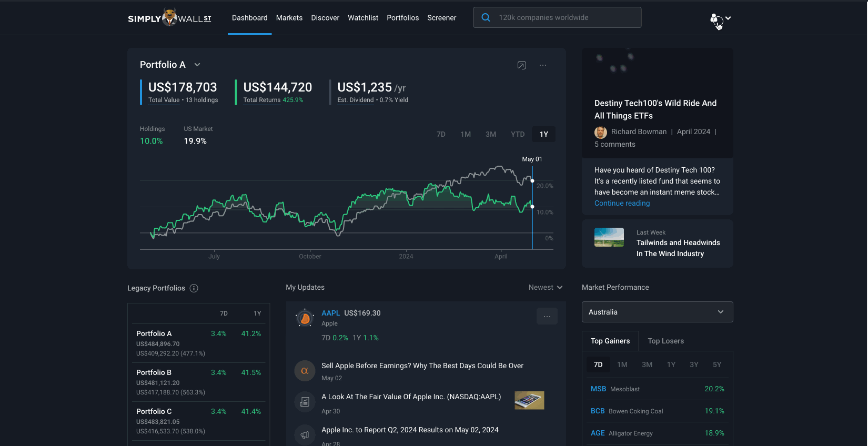Open the Portfolios page
868x446 pixels.
coord(403,18)
